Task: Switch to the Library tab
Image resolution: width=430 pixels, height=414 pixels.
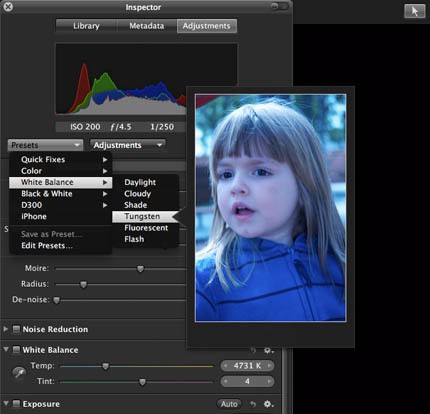Action: [x=86, y=26]
